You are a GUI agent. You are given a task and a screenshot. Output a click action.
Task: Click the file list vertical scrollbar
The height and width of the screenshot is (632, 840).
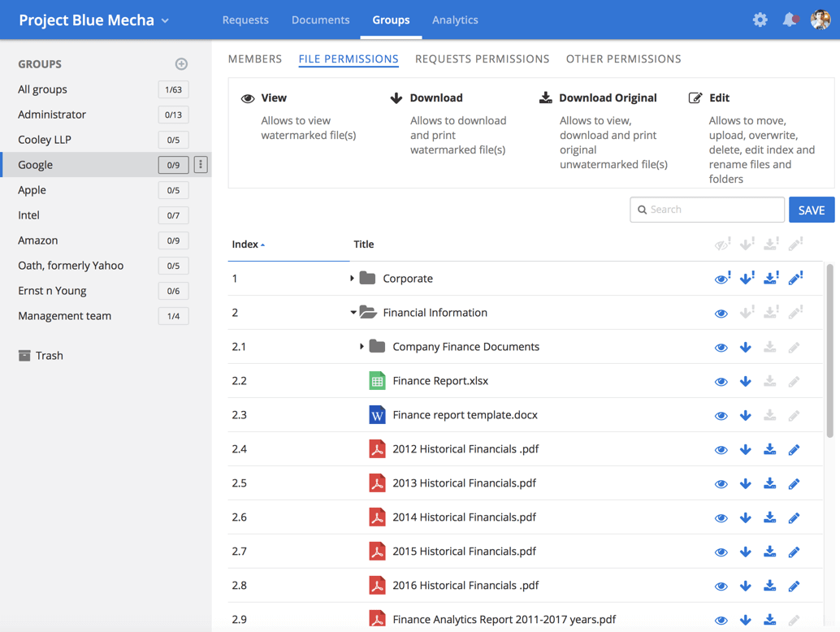[829, 351]
